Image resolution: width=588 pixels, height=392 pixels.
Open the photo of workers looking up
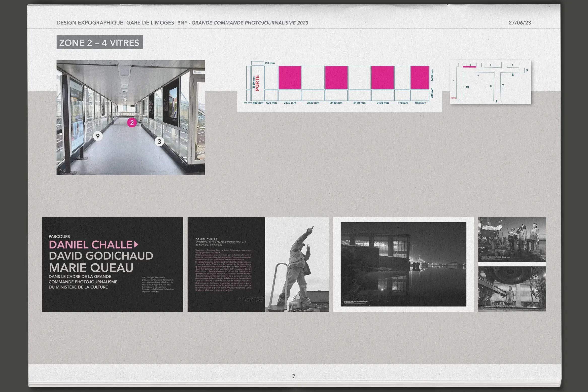pos(512,239)
